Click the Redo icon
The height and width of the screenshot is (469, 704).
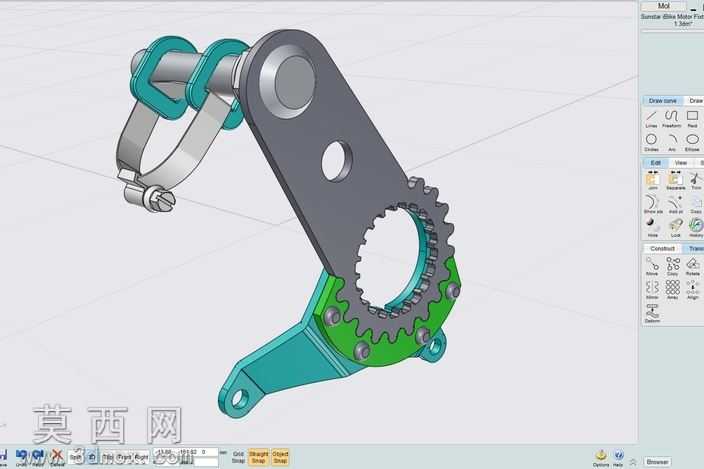coord(38,458)
